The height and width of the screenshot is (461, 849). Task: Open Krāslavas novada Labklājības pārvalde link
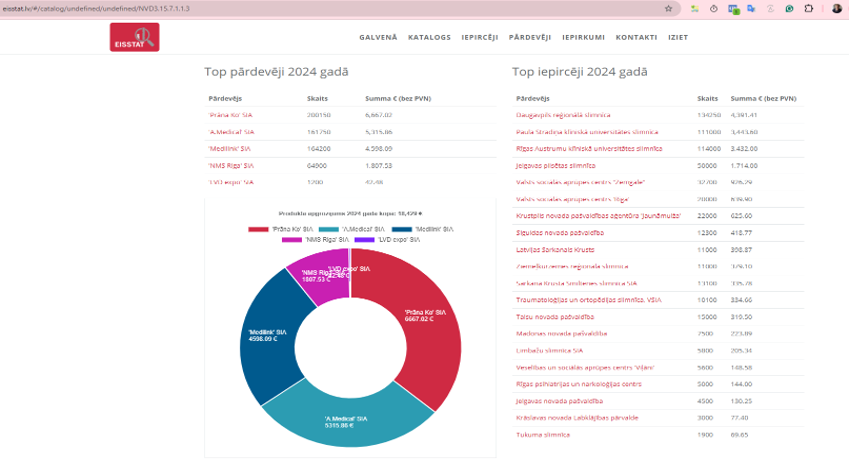(577, 418)
